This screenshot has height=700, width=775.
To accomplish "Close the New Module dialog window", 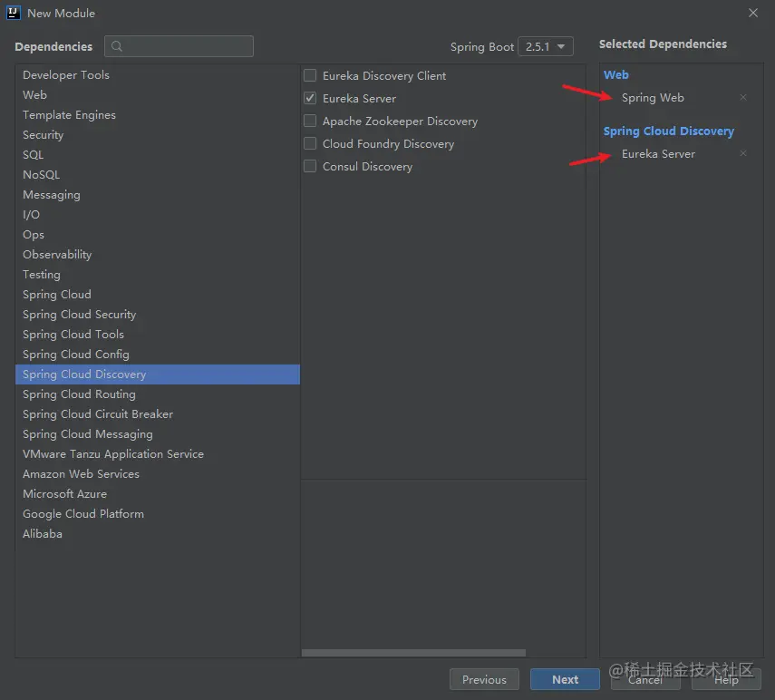I will point(752,13).
